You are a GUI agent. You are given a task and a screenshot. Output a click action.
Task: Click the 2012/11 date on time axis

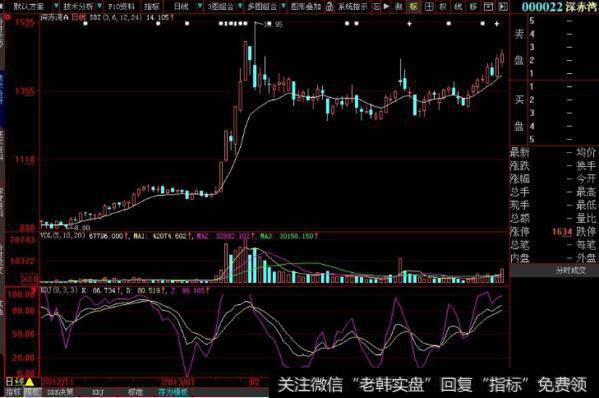(57, 382)
